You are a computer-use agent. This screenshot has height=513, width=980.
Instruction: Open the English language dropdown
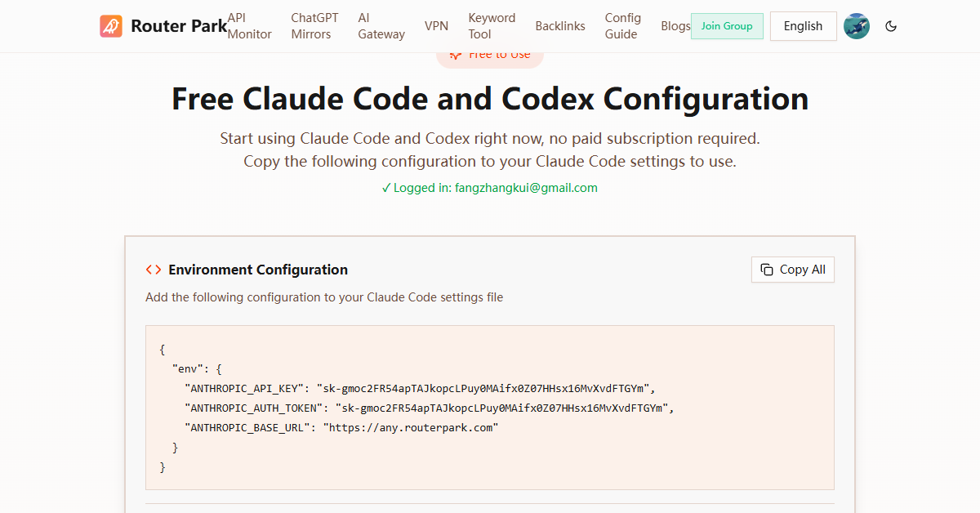[x=803, y=26]
